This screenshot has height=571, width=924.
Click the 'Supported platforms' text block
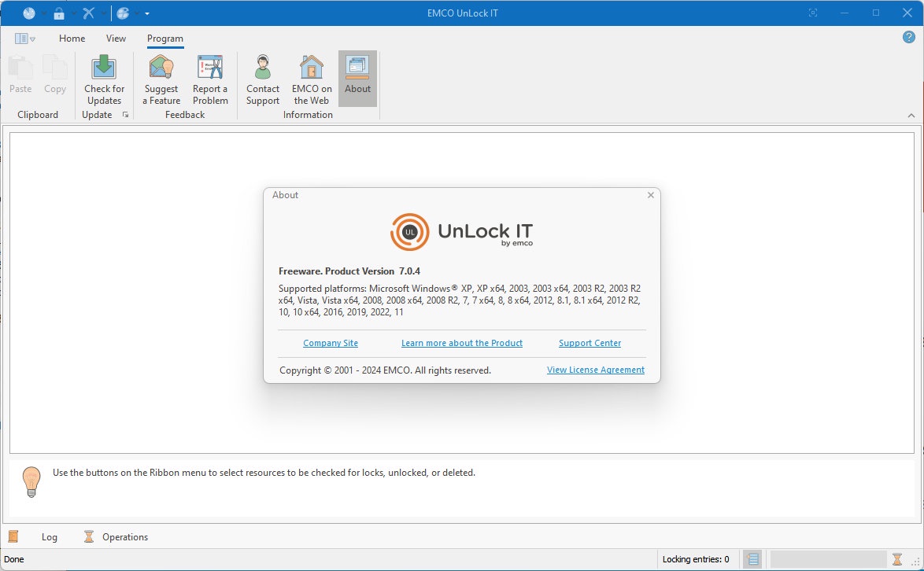coord(460,300)
